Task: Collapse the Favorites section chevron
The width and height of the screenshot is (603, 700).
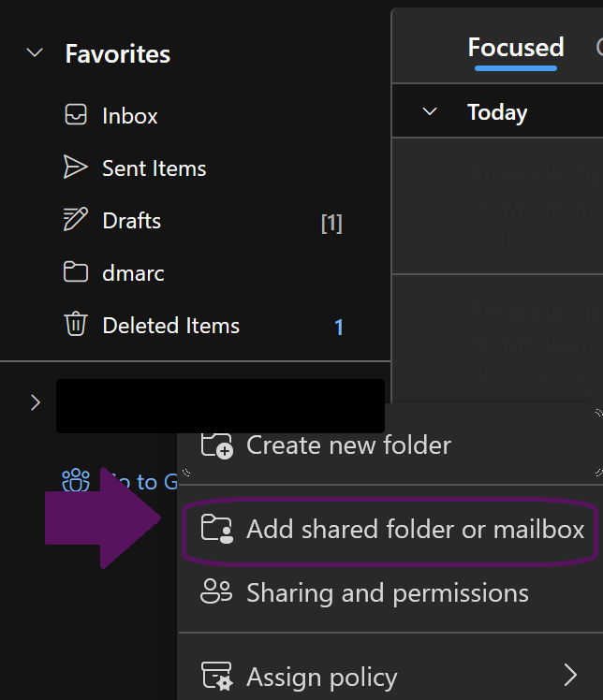Action: click(35, 53)
